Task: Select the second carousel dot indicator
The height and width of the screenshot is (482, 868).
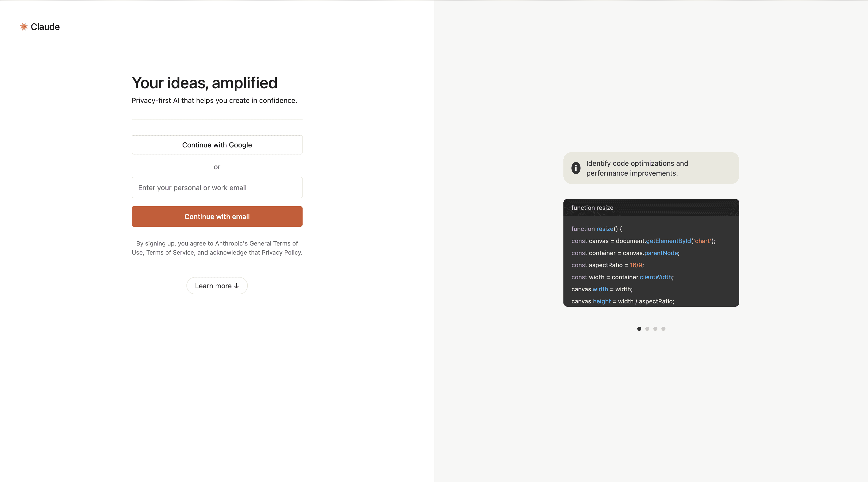Action: [x=647, y=329]
